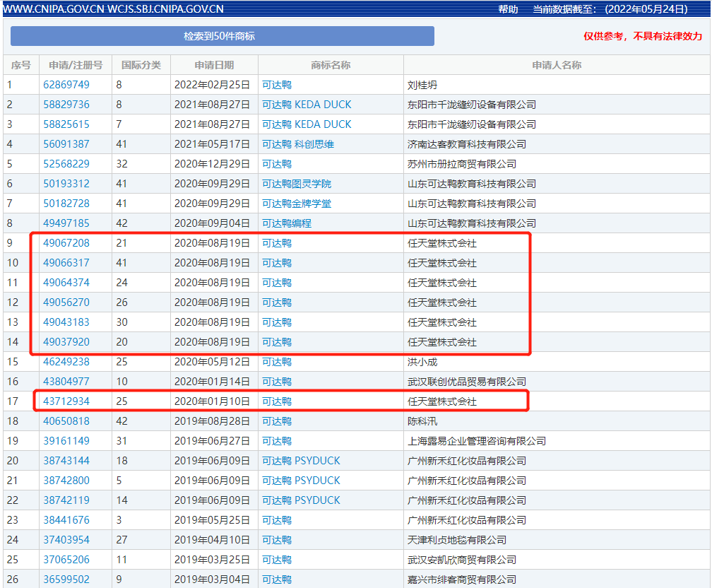Open registration number 52568229
Image resolution: width=712 pixels, height=588 pixels.
[66, 164]
